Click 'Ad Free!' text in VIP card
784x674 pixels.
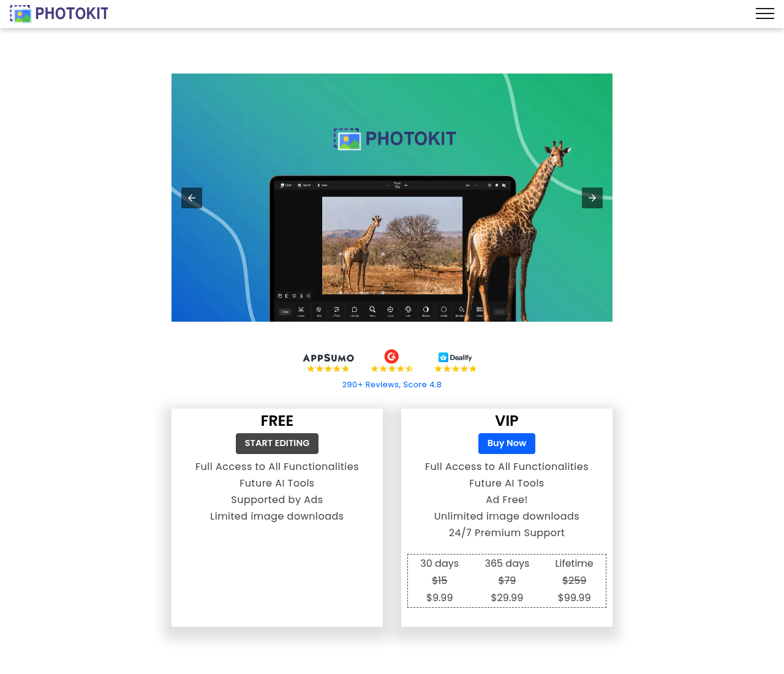click(x=507, y=499)
